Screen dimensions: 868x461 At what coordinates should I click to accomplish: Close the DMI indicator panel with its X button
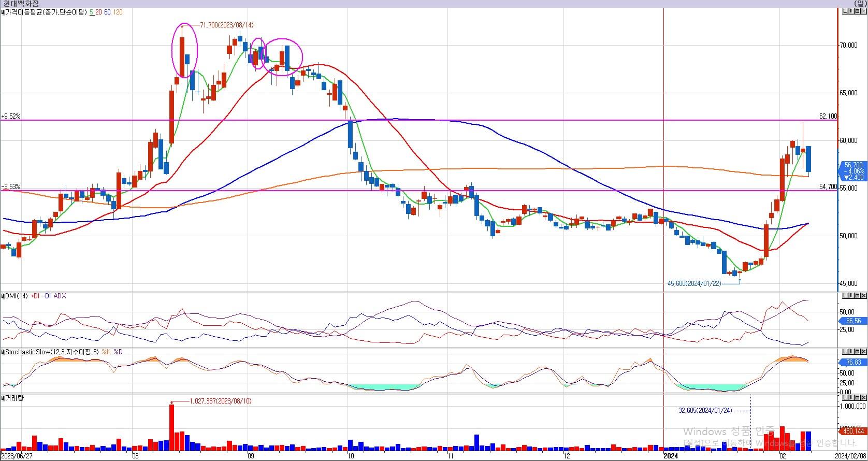pyautogui.click(x=864, y=295)
